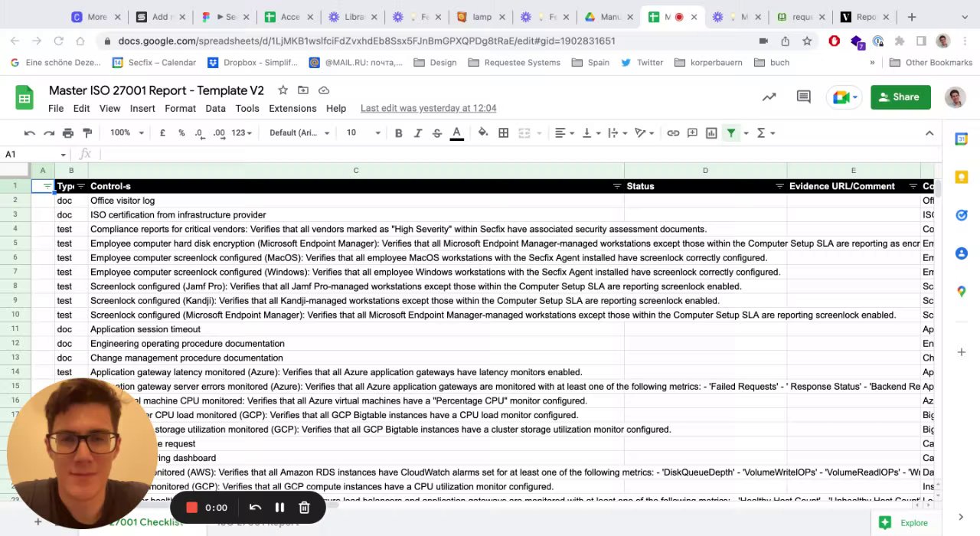Open Contacts side panel
The width and height of the screenshot is (980, 536).
[961, 253]
